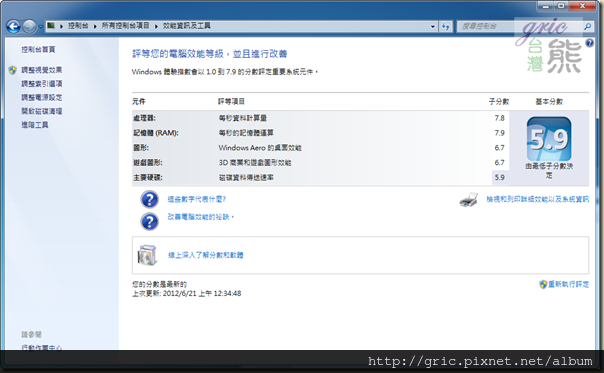Click the software box icon

click(148, 255)
